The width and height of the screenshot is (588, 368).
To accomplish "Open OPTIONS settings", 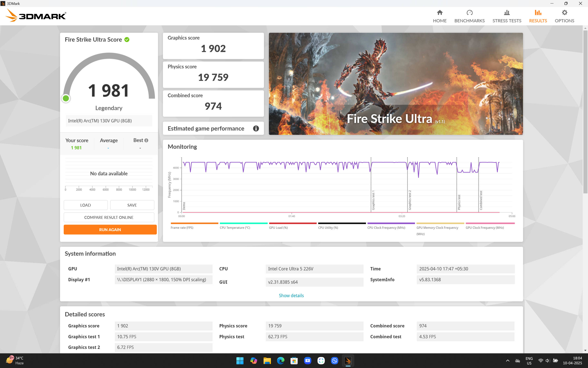I will 565,16.
